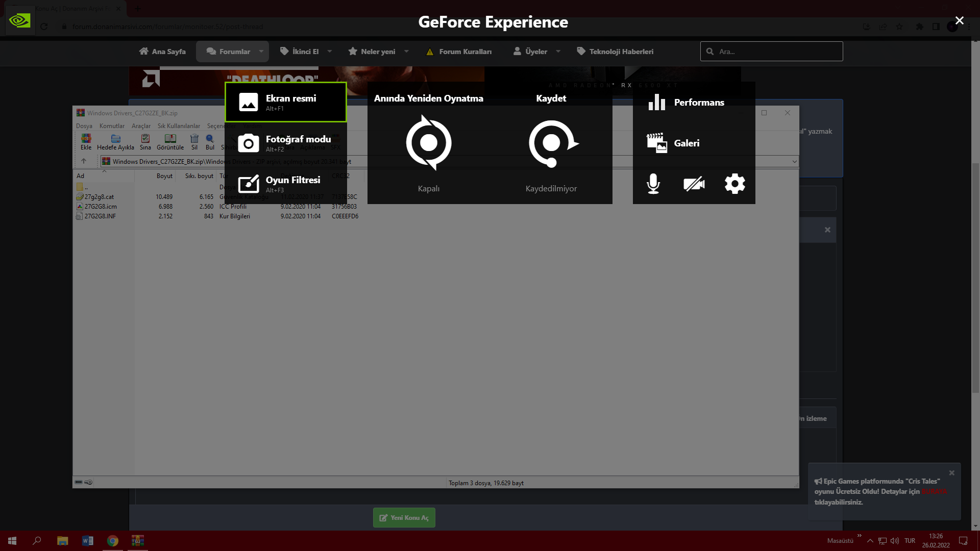Go to Ana Sayfa on forum
The width and height of the screenshot is (980, 551).
pos(162,52)
